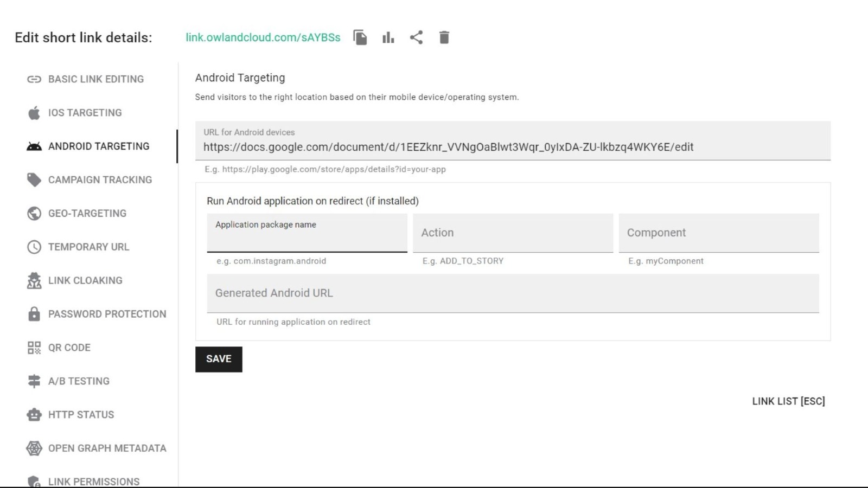Click the QR code icon
This screenshot has width=868, height=488.
[x=34, y=348]
